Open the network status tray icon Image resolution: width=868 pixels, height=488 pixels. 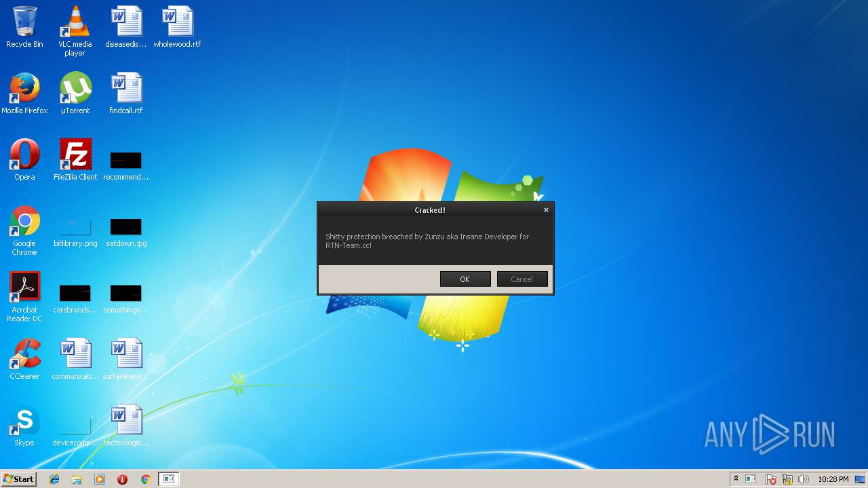787,479
